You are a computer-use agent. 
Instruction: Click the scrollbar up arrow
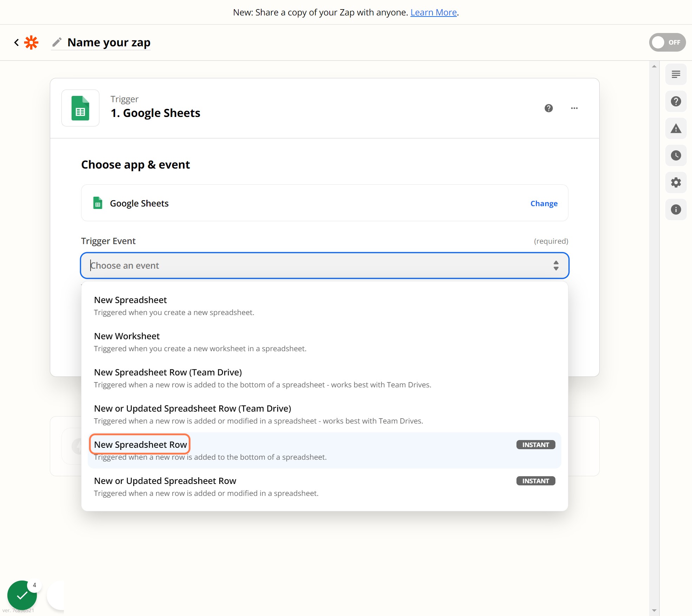pos(654,66)
